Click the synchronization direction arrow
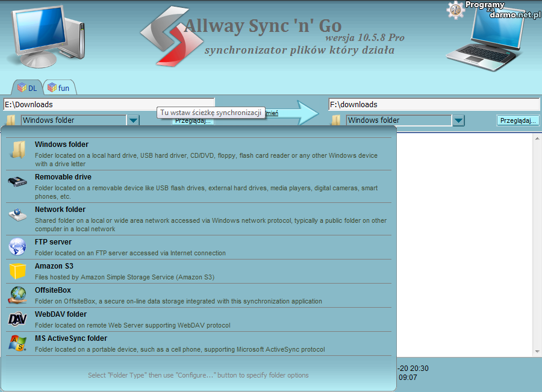 tap(296, 112)
